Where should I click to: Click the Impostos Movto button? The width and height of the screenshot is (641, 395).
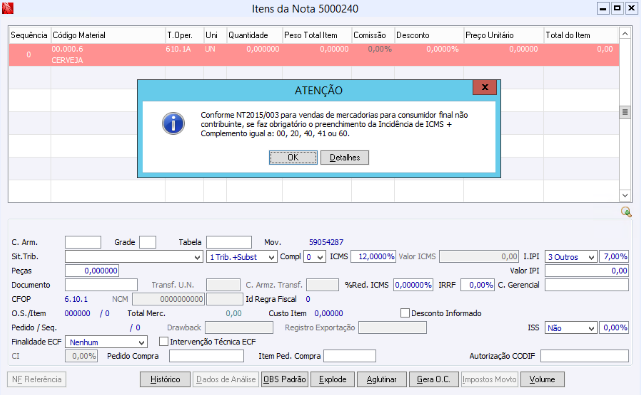(x=489, y=379)
